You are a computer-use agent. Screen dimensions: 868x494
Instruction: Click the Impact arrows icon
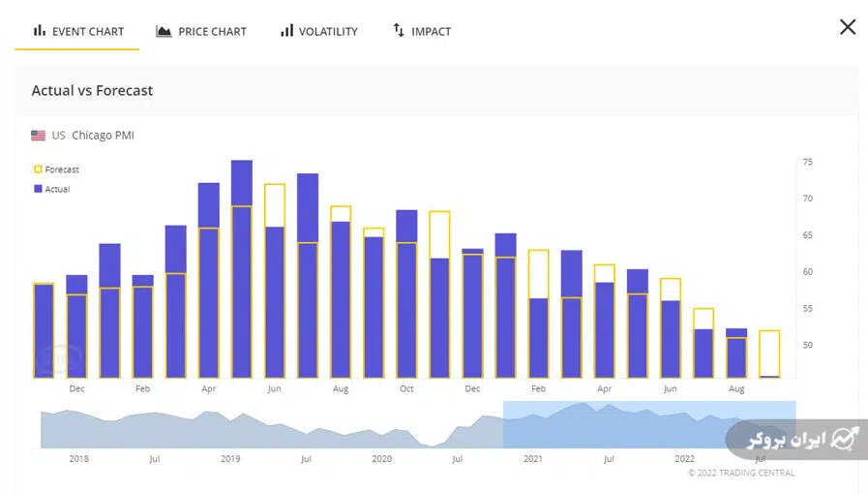click(399, 31)
